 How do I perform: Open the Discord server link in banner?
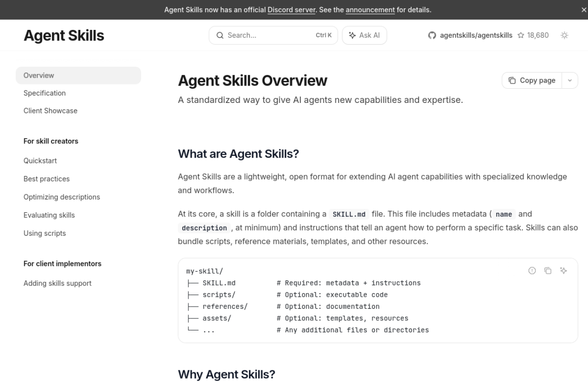(x=291, y=10)
